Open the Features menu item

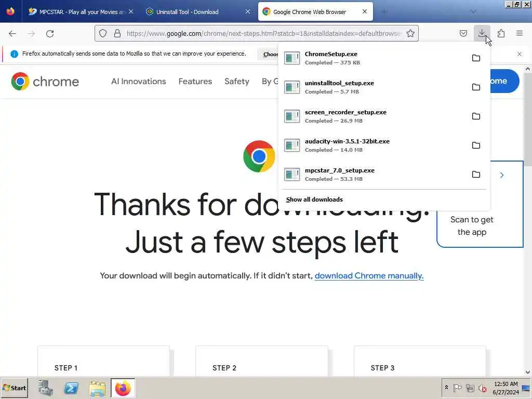195,82
